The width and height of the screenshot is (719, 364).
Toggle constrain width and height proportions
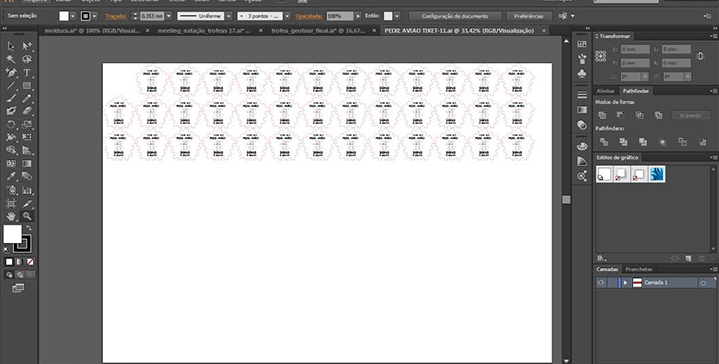(700, 56)
